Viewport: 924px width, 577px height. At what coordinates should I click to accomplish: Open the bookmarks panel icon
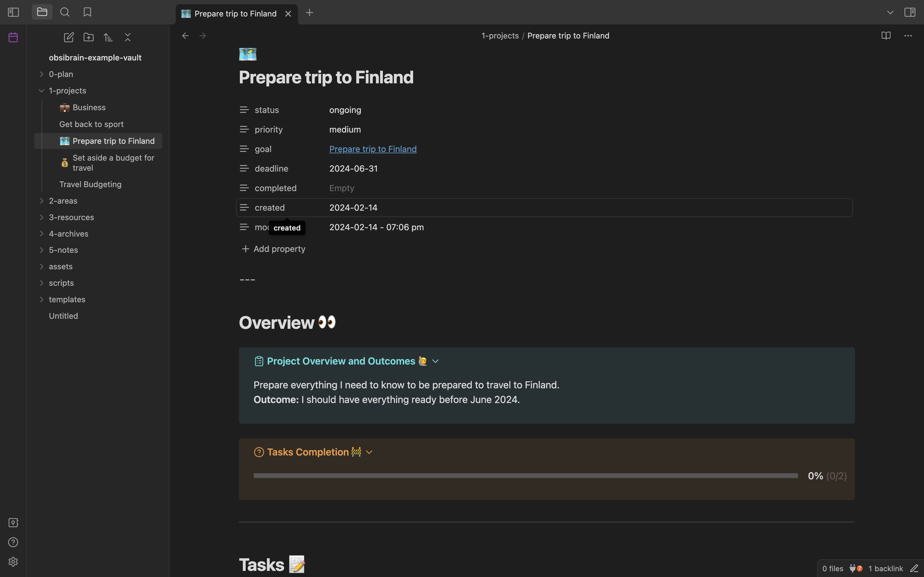click(x=87, y=12)
